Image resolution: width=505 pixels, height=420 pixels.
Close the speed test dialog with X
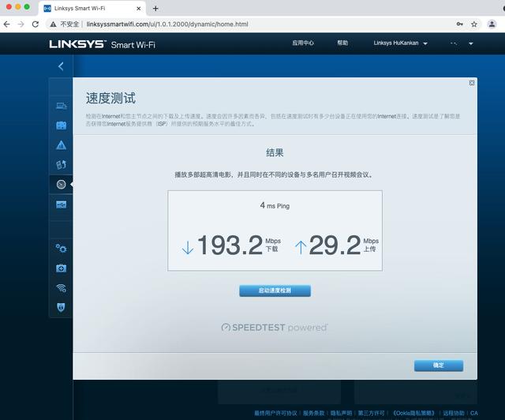pos(472,82)
